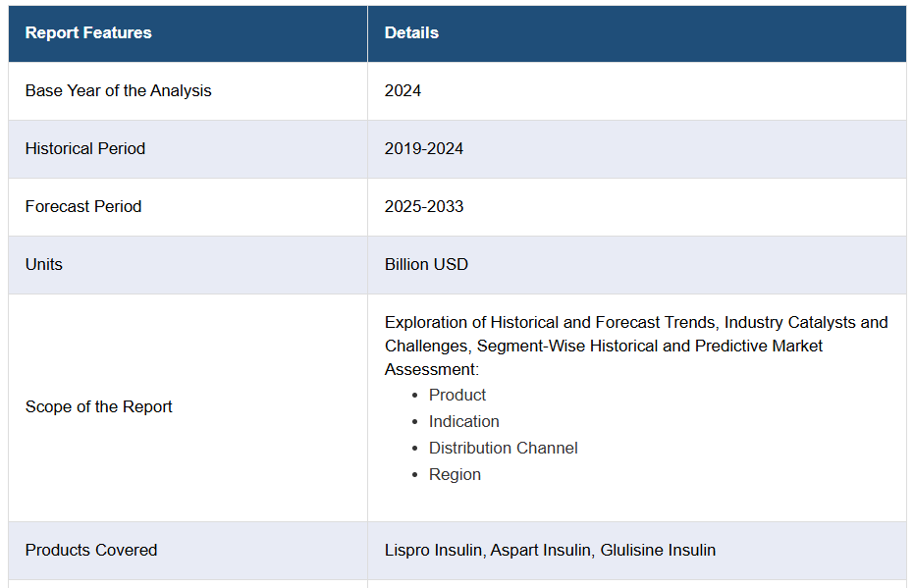Click the "Indication" bullet item
This screenshot has width=913, height=588.
(463, 422)
